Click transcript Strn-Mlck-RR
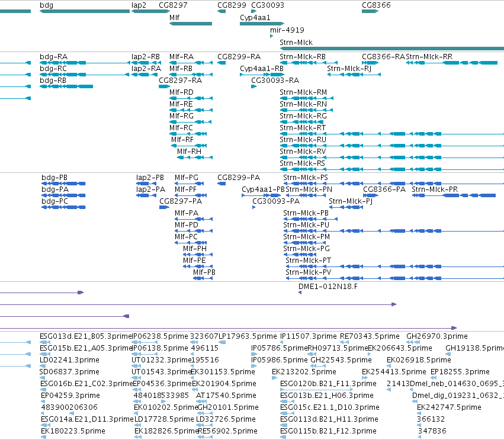This screenshot has height=440, width=504. (x=429, y=57)
